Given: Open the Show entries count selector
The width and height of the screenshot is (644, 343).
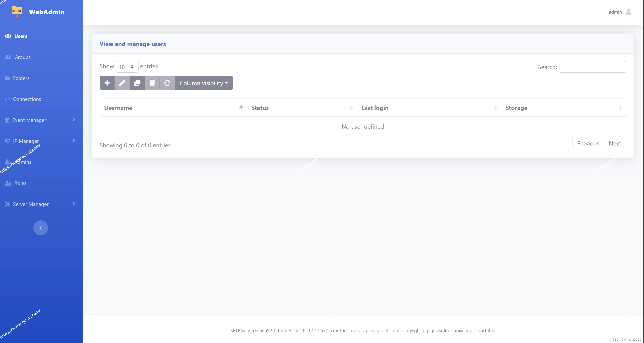Looking at the screenshot, I should (127, 67).
